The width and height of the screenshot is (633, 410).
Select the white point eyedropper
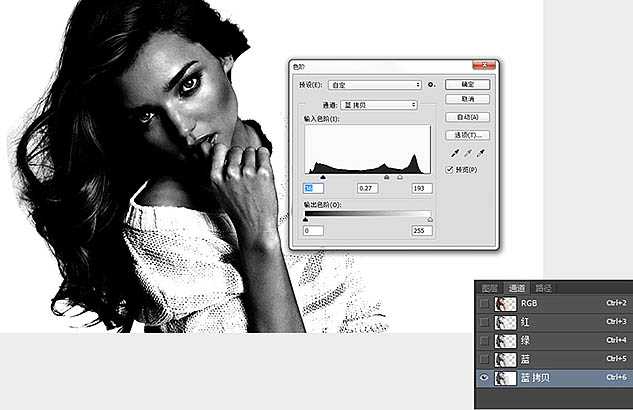480,153
